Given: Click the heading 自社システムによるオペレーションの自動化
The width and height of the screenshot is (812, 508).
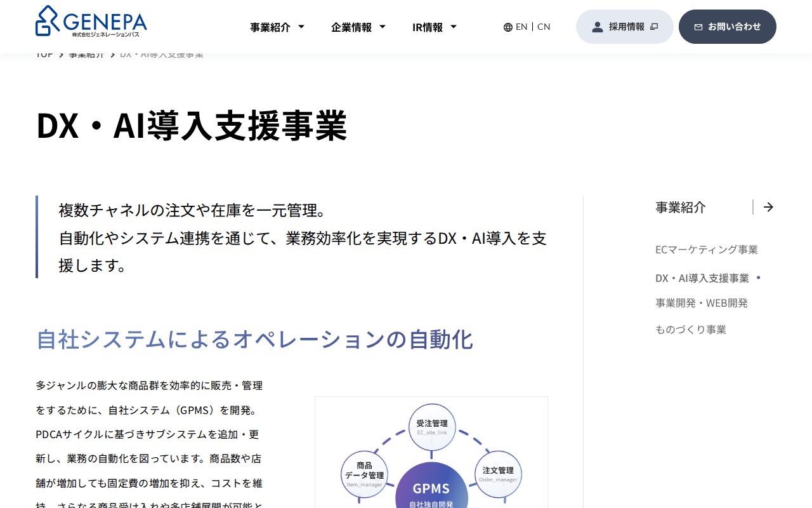Looking at the screenshot, I should [x=254, y=339].
